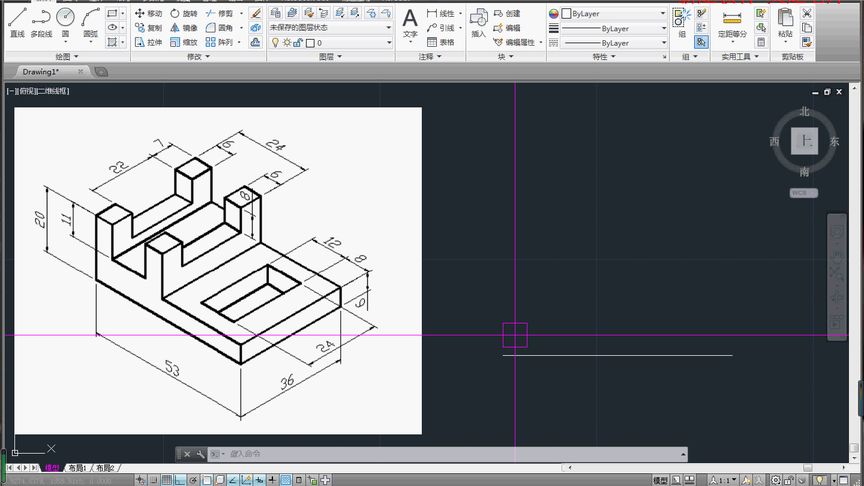Click the layer 0 color square swatch

coord(310,42)
